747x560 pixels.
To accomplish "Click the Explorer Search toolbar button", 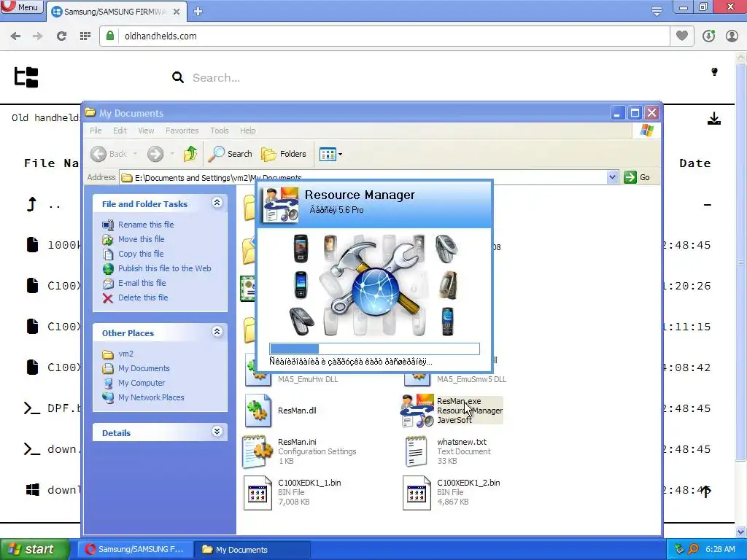I will (x=230, y=154).
